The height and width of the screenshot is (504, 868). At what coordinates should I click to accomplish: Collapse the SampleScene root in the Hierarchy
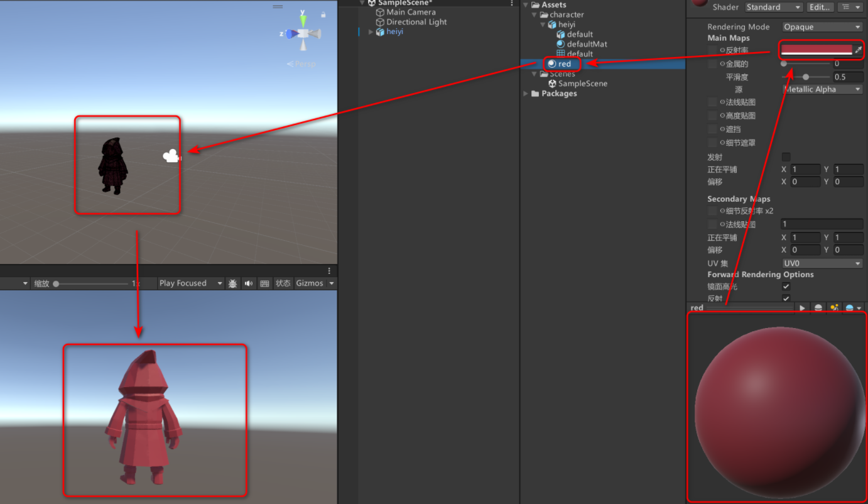tap(362, 3)
